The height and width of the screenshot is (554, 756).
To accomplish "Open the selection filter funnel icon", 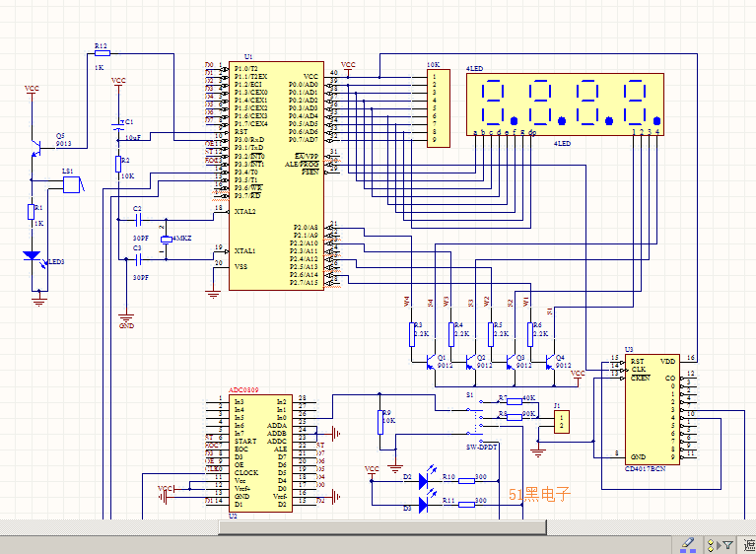I will pyautogui.click(x=727, y=545).
